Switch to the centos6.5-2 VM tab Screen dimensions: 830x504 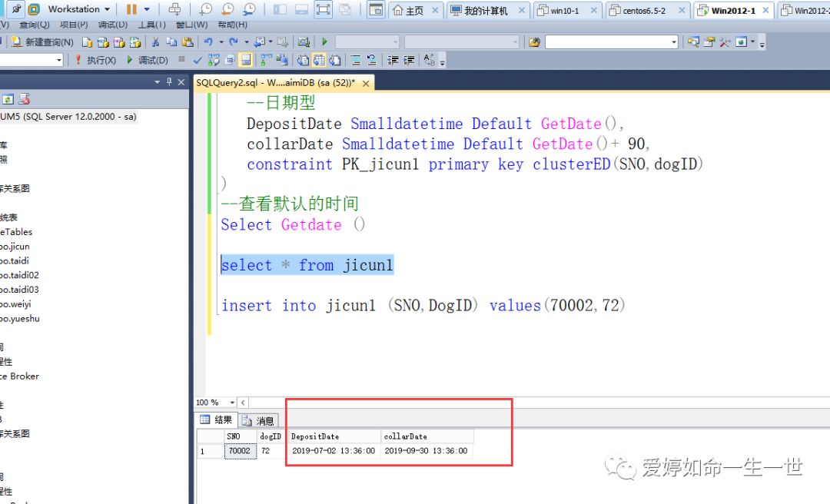(x=644, y=10)
